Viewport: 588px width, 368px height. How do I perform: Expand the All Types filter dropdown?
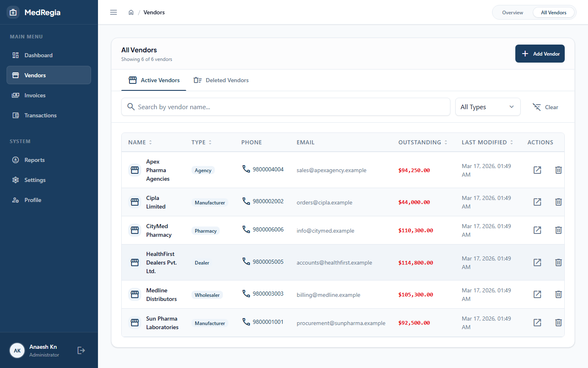488,107
